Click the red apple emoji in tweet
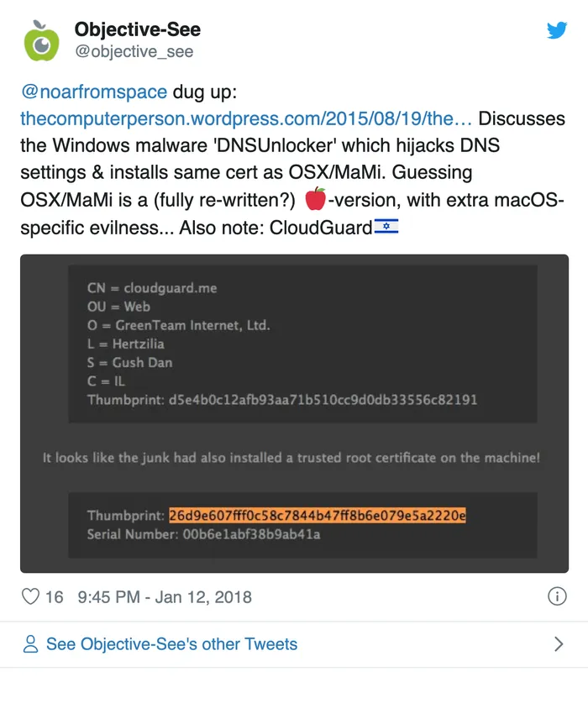Screen dimensions: 588x724 click(315, 200)
